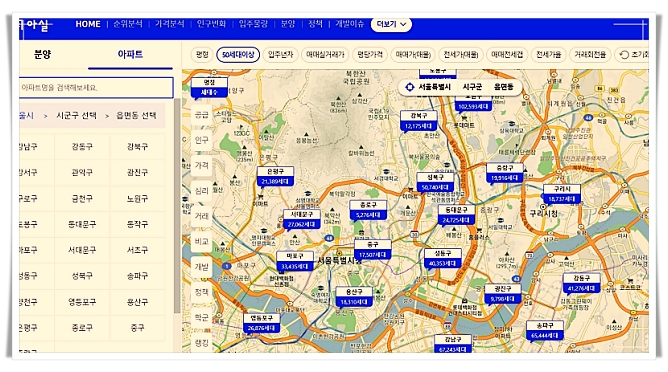This screenshot has height=372, width=668.
Task: Choose 동작구 in district list
Action: 137,224
